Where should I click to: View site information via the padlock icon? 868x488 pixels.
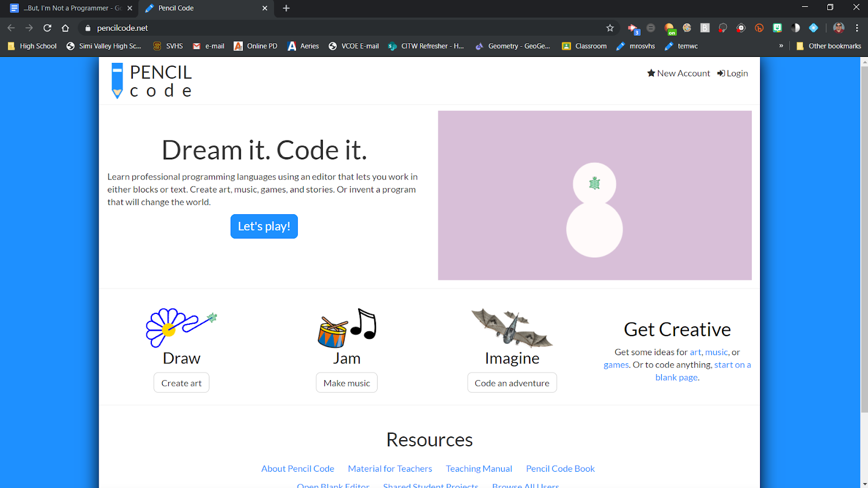coord(88,28)
